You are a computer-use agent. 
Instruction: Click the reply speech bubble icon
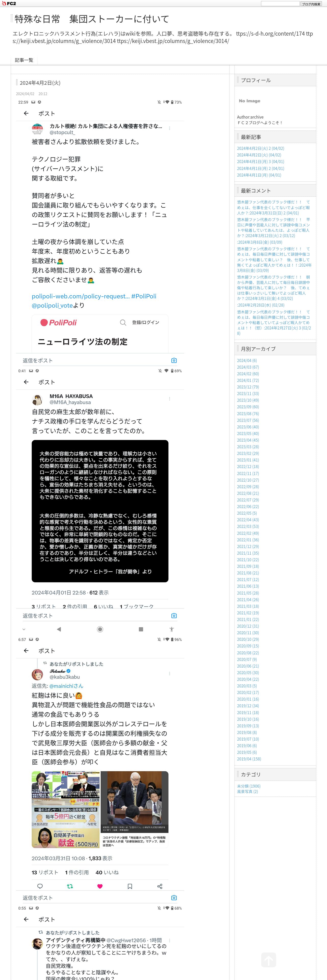pos(40,886)
